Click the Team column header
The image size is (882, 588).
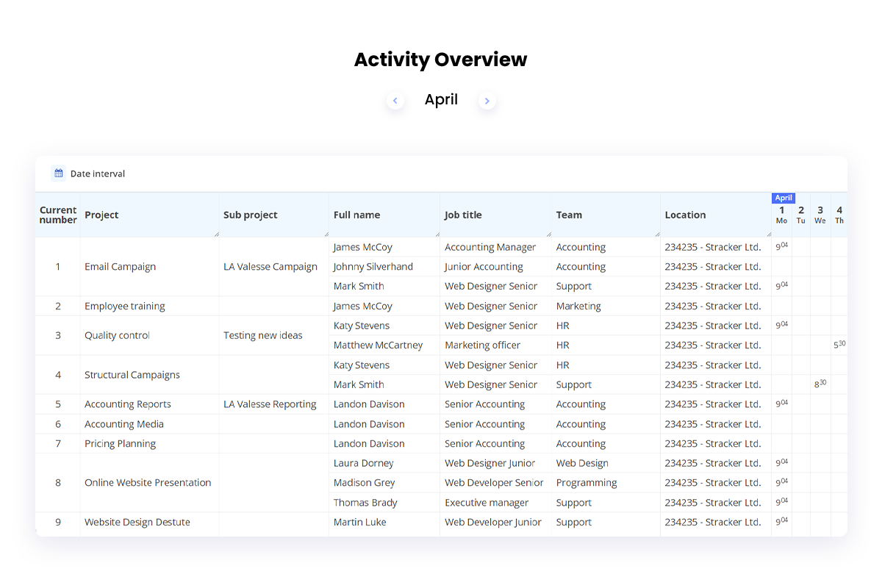click(569, 215)
